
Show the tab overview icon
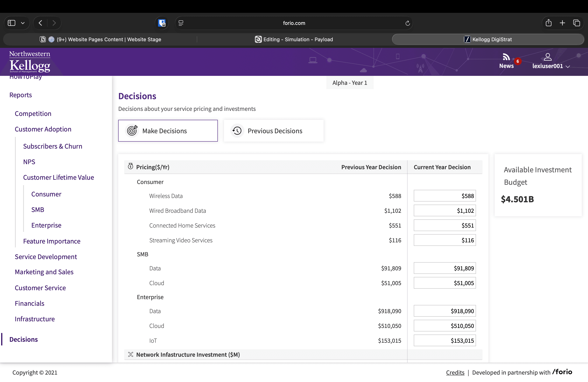[577, 23]
